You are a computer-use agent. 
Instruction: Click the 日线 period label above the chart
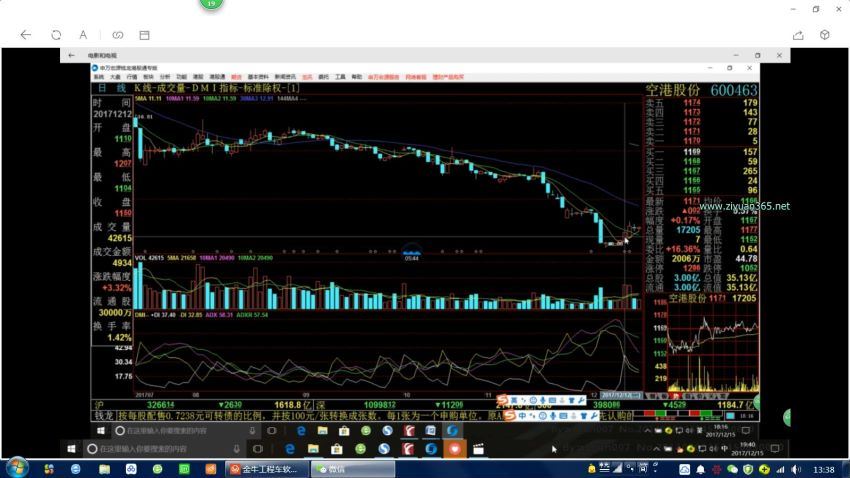[x=111, y=88]
